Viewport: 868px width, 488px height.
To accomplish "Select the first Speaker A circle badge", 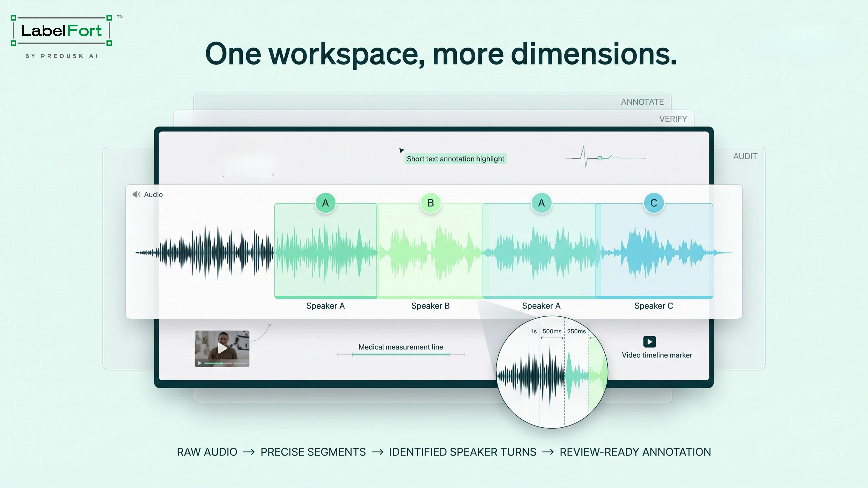I will pyautogui.click(x=325, y=203).
